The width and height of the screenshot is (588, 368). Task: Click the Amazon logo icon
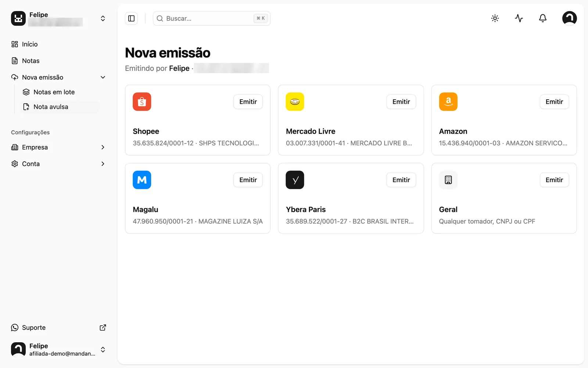pos(448,102)
